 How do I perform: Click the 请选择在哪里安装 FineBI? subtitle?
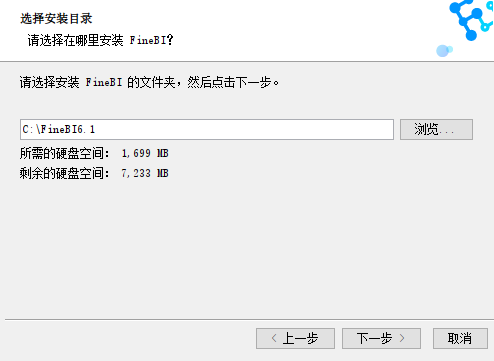coord(100,40)
